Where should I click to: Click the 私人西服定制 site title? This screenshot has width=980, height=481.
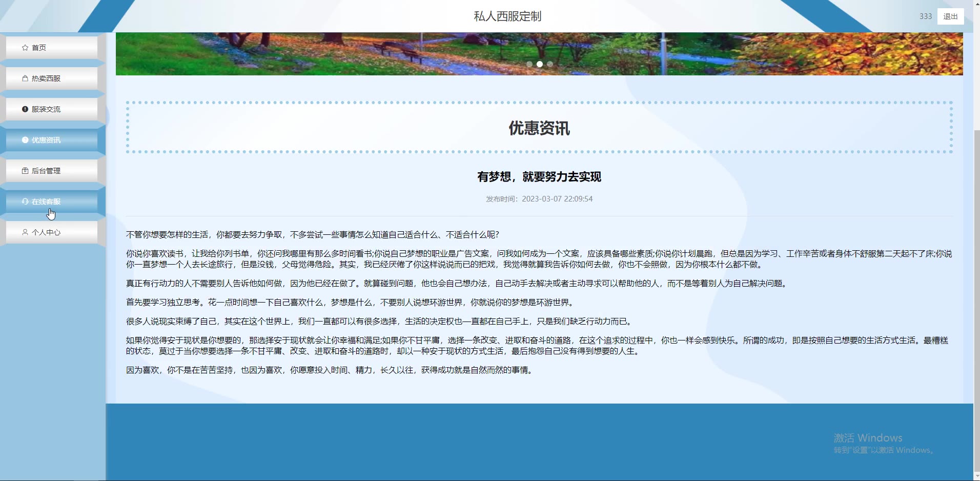(x=507, y=16)
